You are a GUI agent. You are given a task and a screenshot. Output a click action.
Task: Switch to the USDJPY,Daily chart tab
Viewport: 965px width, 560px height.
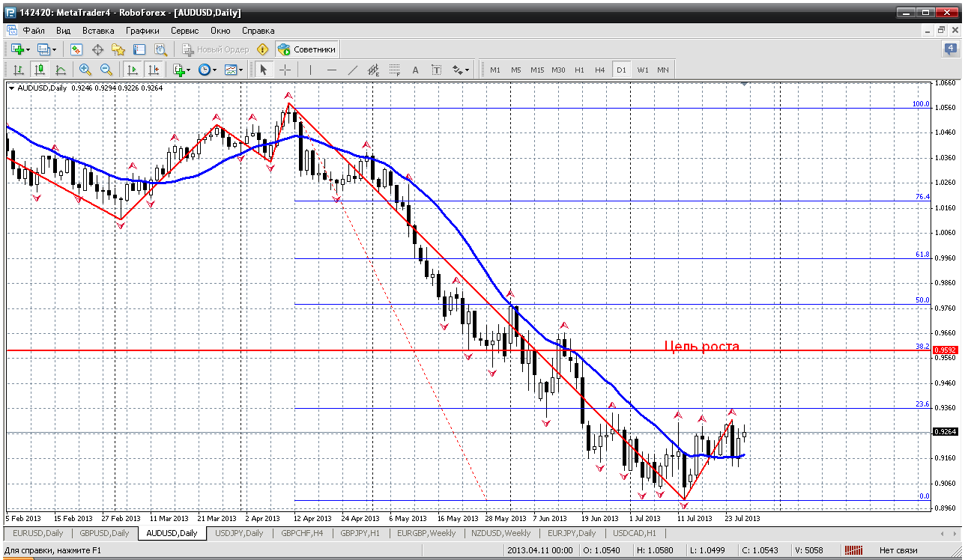pyautogui.click(x=239, y=533)
